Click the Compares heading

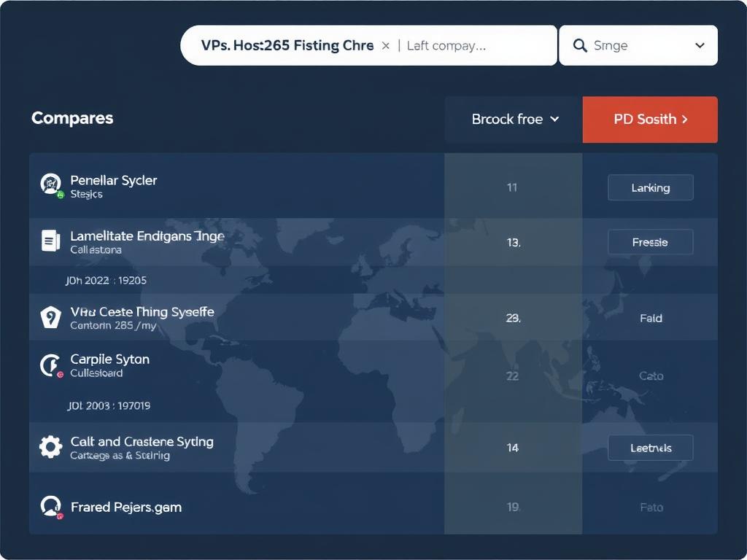(72, 118)
